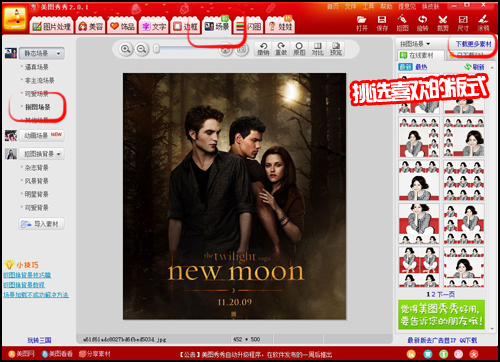The width and height of the screenshot is (500, 362).
Task: Click the zoom level slider handle
Action: click(156, 49)
